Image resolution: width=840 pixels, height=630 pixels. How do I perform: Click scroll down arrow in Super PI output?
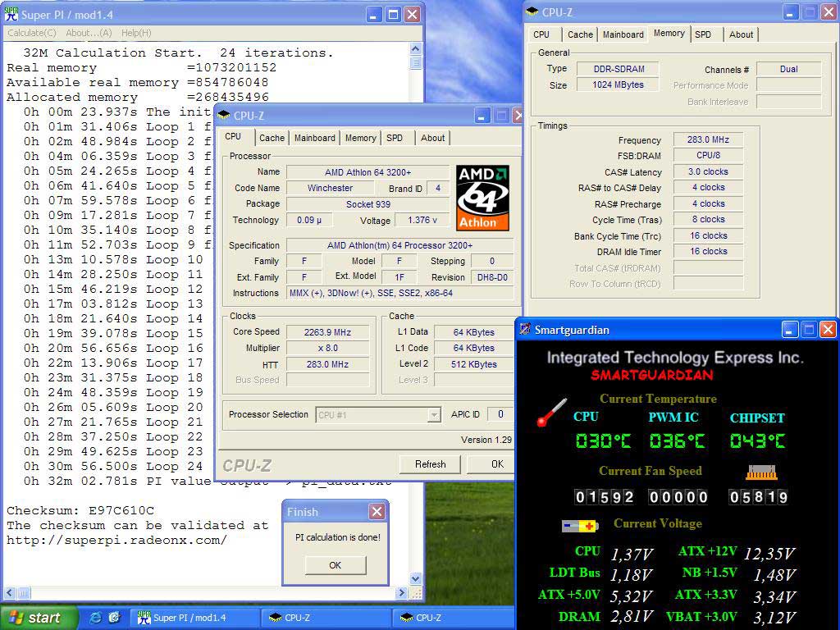click(x=415, y=578)
